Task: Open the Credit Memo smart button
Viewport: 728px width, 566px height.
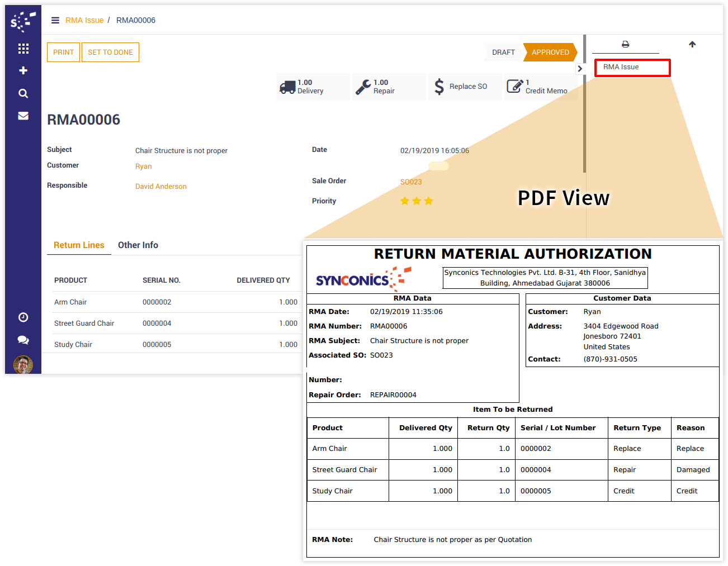Action: pos(538,87)
